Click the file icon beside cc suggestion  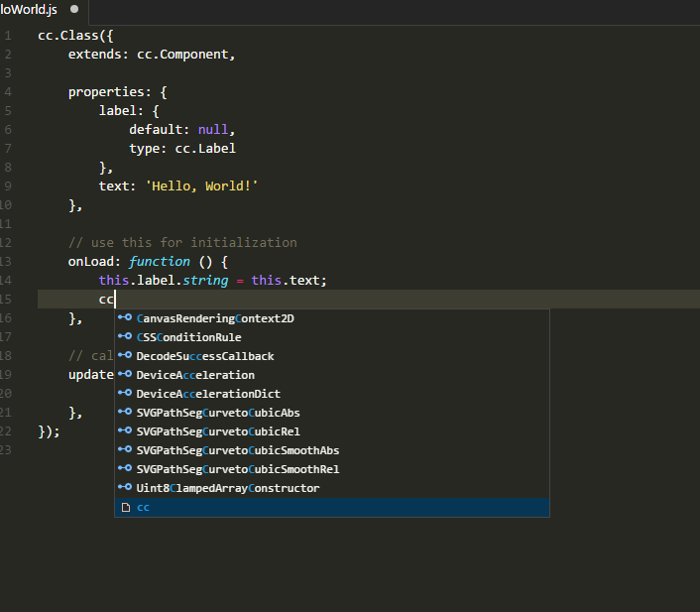(x=126, y=507)
